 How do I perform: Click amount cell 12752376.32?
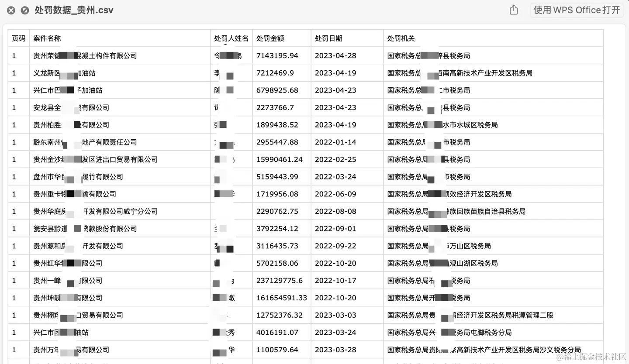pos(282,315)
